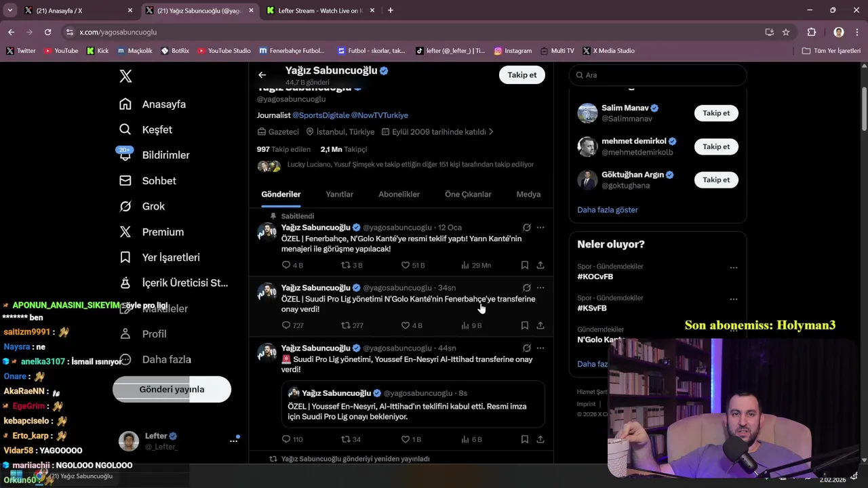Open the #KOCvFB trending topic
The height and width of the screenshot is (488, 868).
tap(595, 277)
